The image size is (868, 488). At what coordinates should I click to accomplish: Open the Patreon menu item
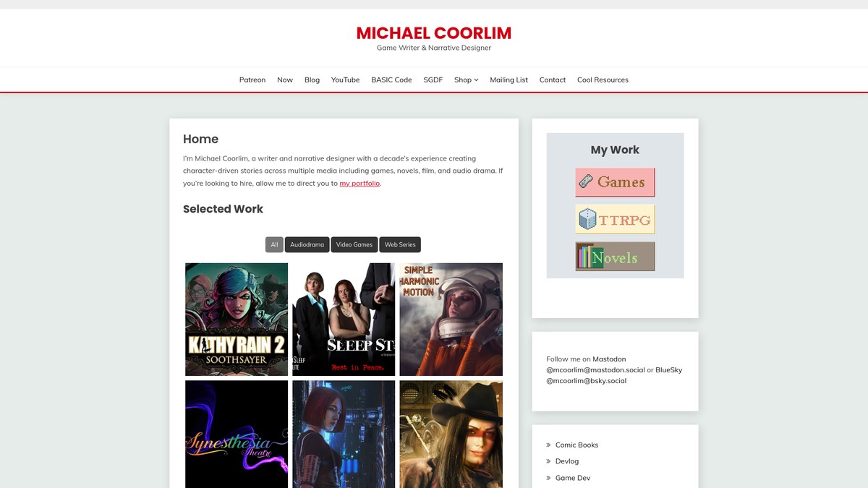click(x=252, y=80)
